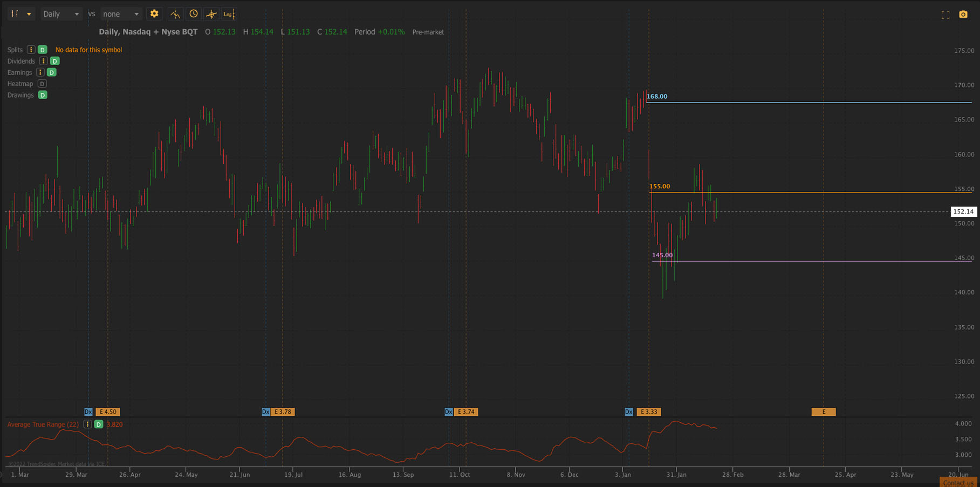Click the 145.00 line label

point(662,255)
